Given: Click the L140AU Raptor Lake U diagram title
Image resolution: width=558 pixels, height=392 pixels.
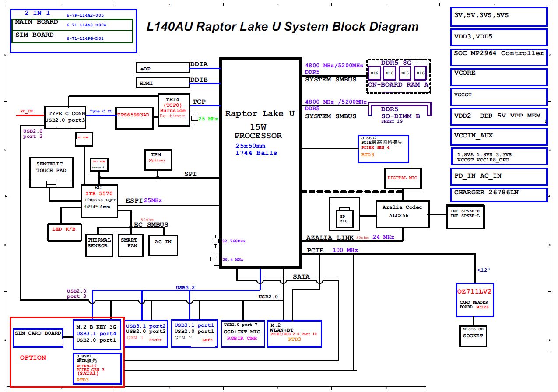Looking at the screenshot, I should (x=282, y=27).
